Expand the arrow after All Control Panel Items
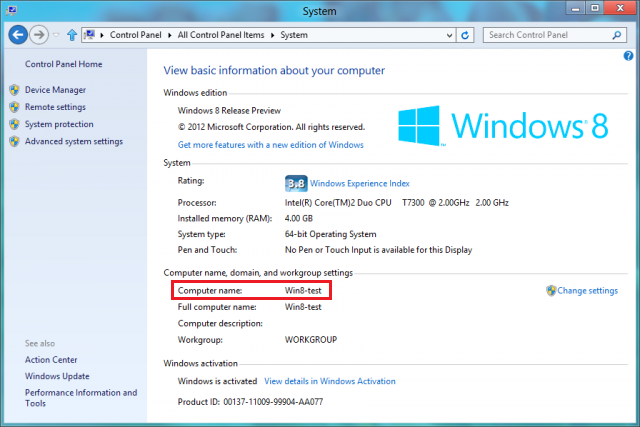 (273, 35)
